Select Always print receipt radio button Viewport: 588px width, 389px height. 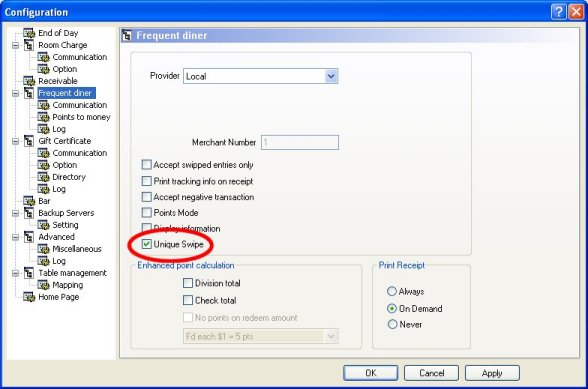tap(392, 291)
